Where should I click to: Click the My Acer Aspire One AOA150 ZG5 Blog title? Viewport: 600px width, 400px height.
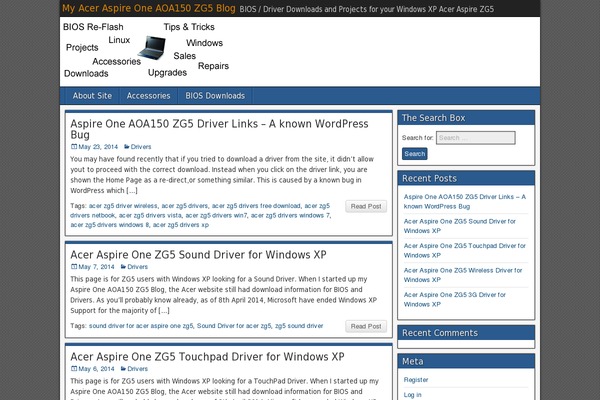tap(149, 8)
